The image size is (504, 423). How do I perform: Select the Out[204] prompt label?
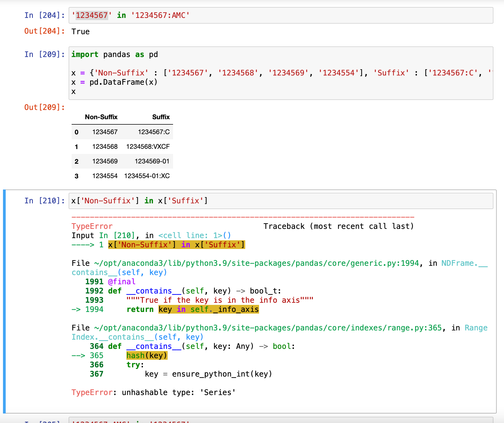[45, 31]
